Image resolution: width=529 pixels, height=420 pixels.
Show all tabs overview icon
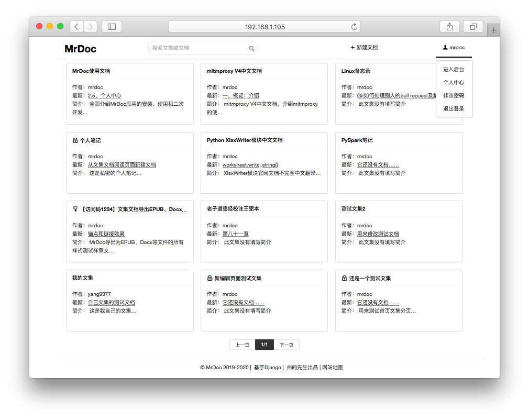click(x=473, y=27)
